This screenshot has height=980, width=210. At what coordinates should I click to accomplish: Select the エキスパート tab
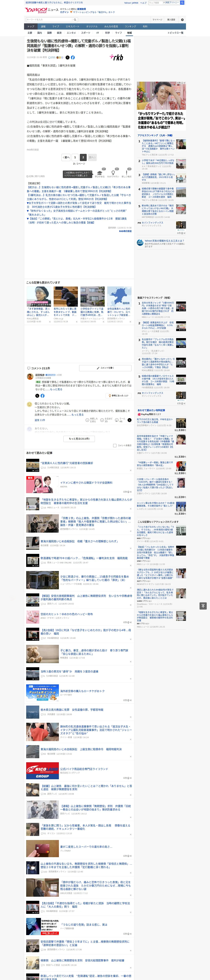(72, 27)
